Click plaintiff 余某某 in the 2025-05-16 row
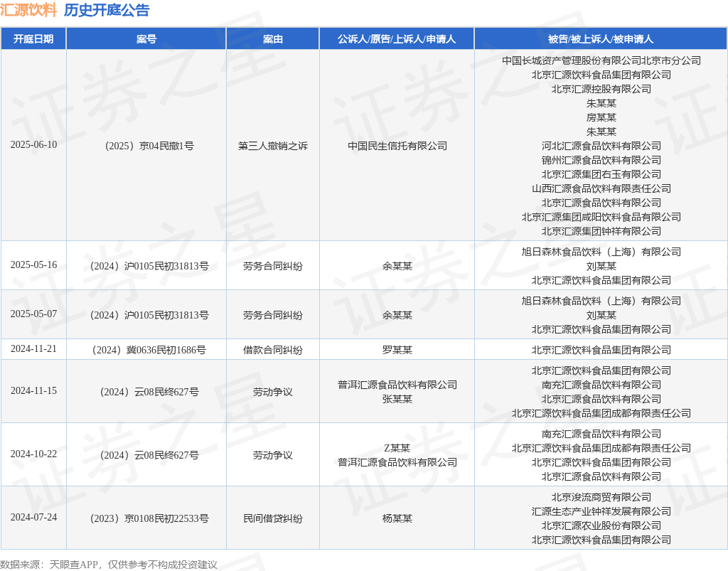Viewport: 728px width, 571px height. point(397,266)
